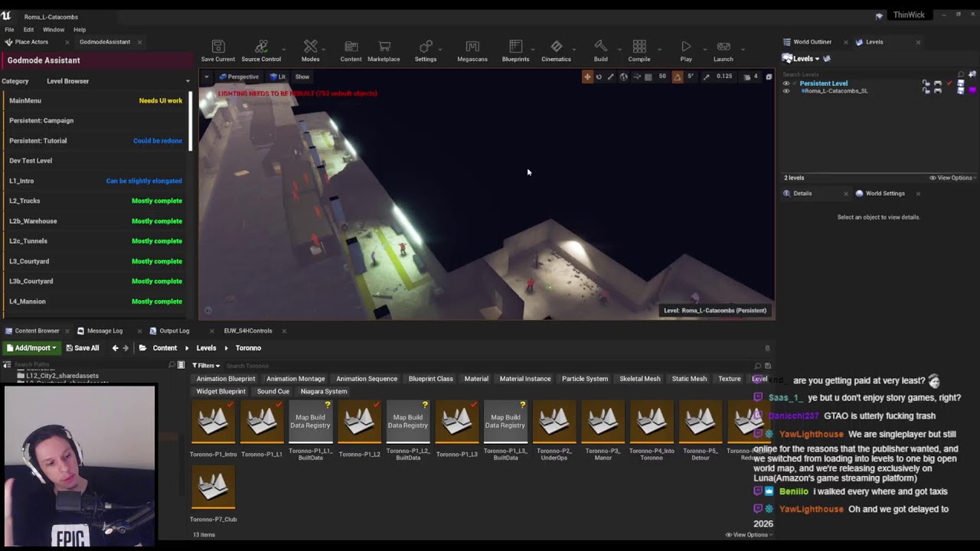Click the Launch toolbar icon
Screen dimensions: 980x551
click(x=724, y=51)
